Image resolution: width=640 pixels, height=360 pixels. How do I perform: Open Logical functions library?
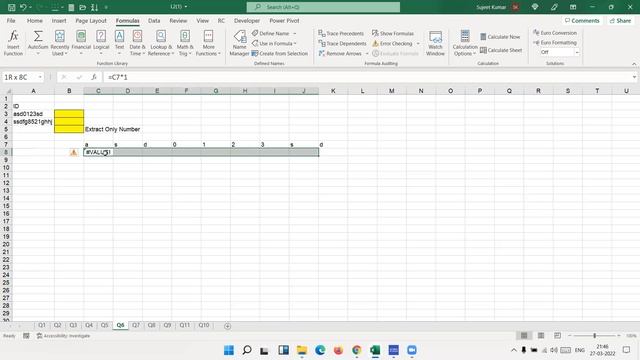point(101,42)
